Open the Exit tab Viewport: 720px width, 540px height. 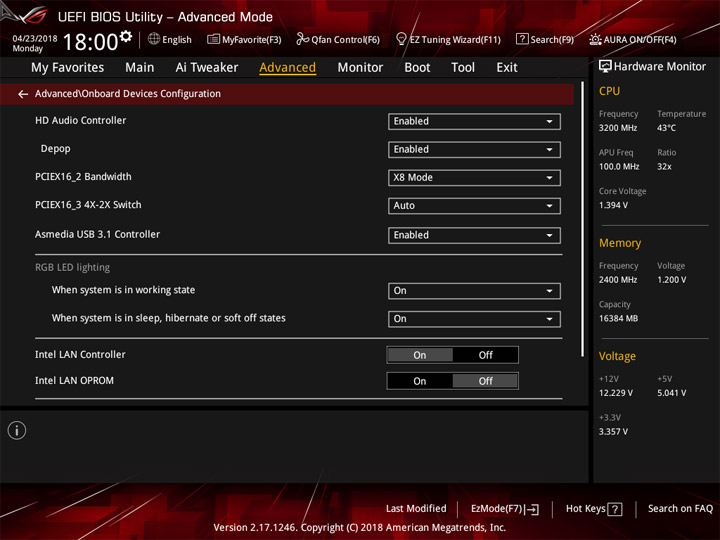tap(506, 68)
